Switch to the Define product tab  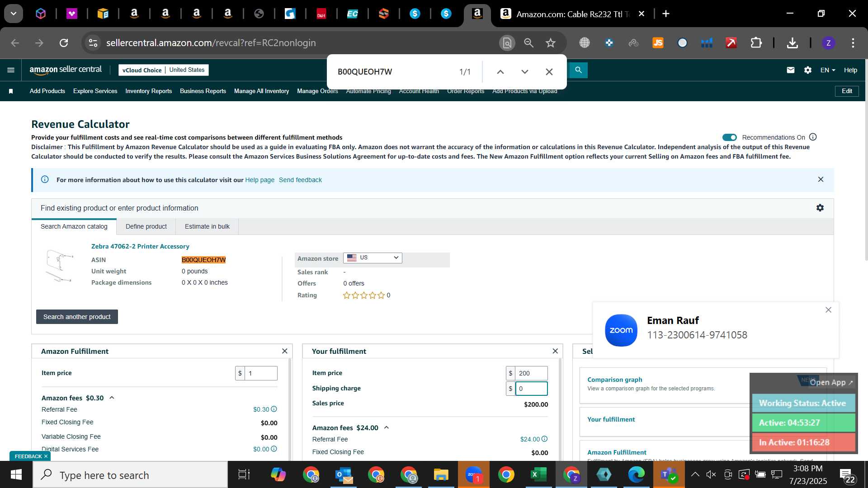[x=146, y=226]
